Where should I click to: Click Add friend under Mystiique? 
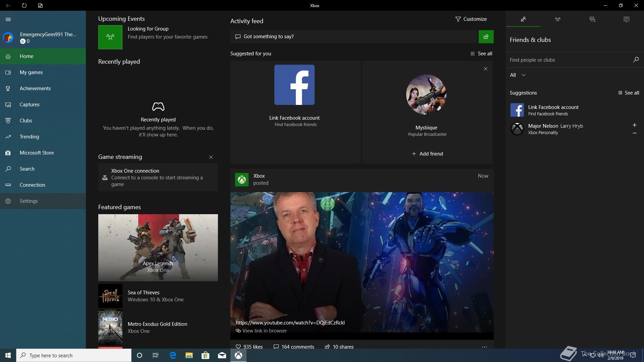point(427,154)
